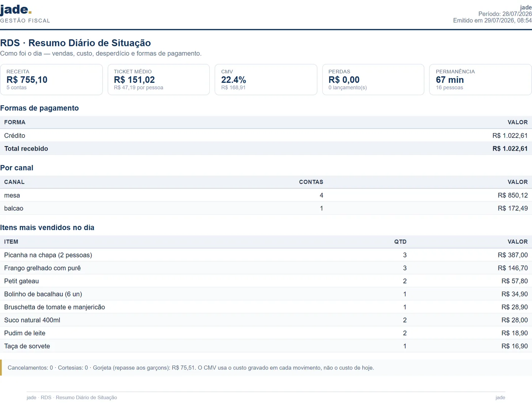
Task: Click '0 lançamento(s)' in the Perdas card
Action: tap(348, 87)
